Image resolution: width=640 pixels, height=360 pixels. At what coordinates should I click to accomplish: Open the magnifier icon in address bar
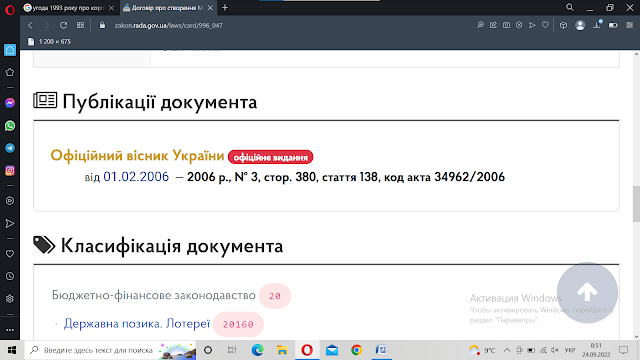[x=480, y=25]
